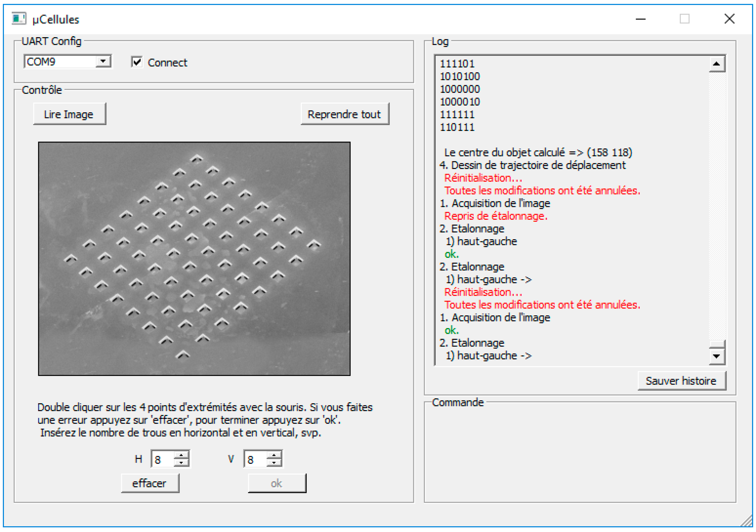Increase the H hole count stepper
The width and height of the screenshot is (756, 532).
click(181, 455)
